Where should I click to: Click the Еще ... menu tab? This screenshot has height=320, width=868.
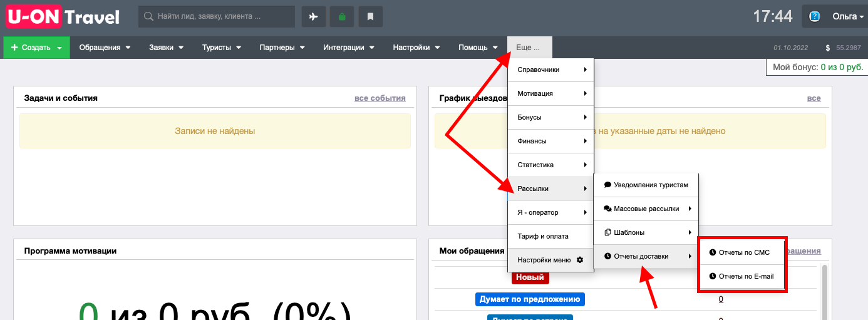[x=530, y=48]
